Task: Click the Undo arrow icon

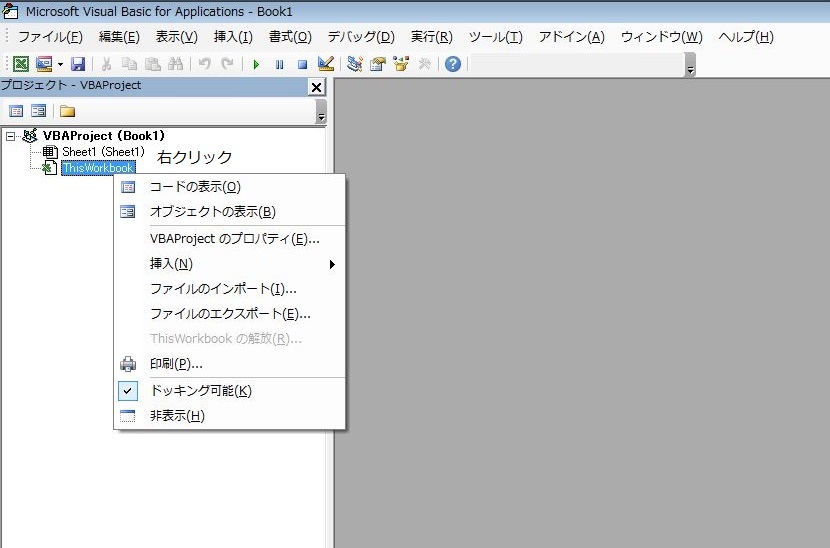Action: [x=204, y=64]
